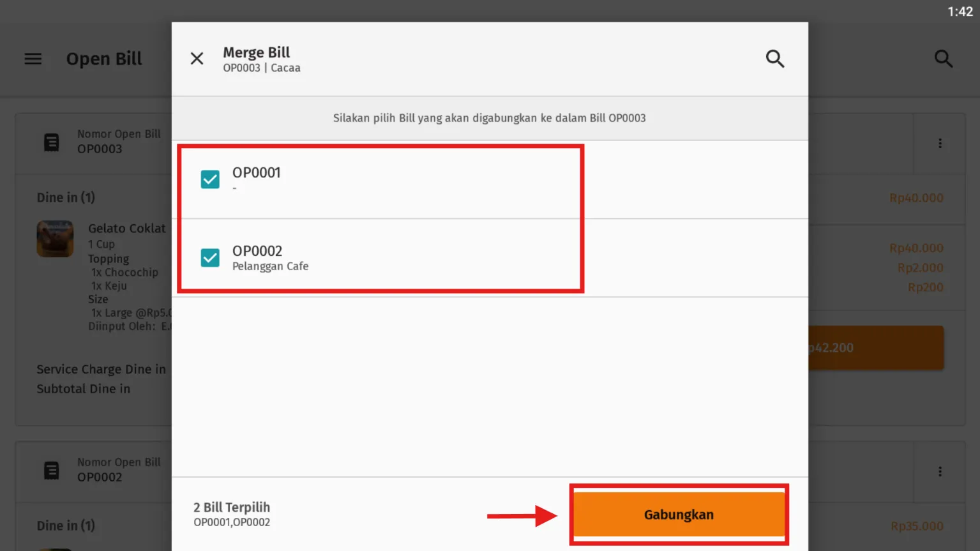Viewport: 980px width, 551px height.
Task: Open search in Merge Bill dialog
Action: (775, 59)
